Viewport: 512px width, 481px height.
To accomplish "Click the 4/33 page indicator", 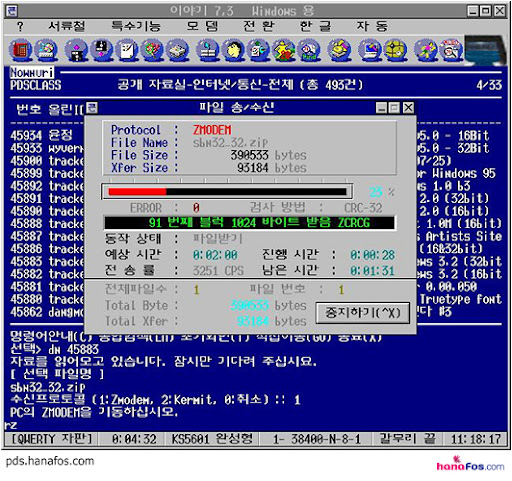I will [489, 85].
